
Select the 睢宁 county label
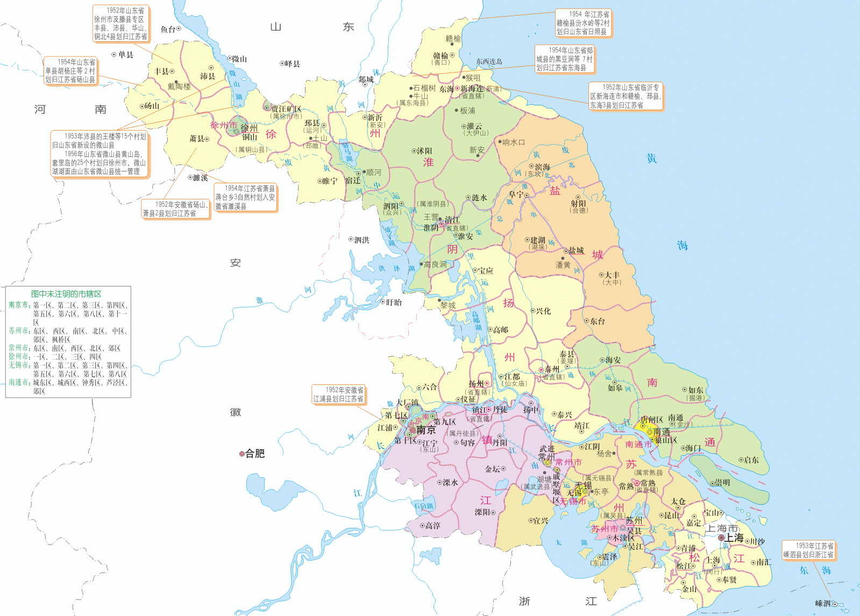[x=330, y=181]
